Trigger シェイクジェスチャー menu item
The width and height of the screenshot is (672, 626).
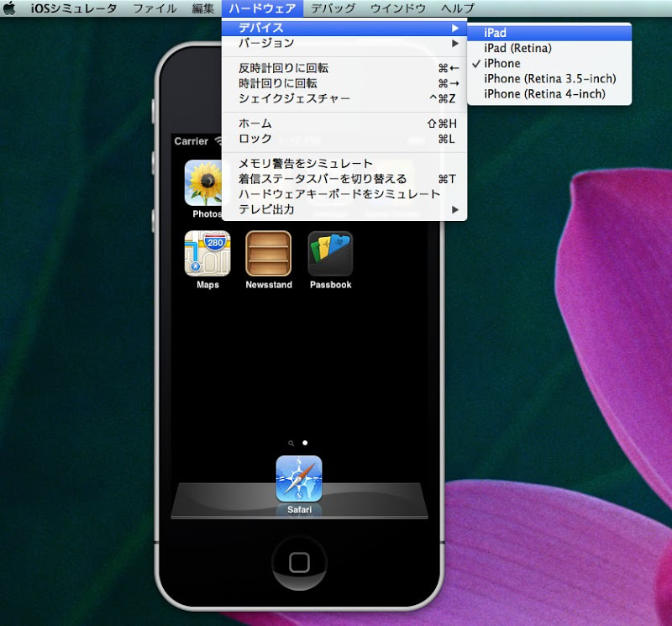tap(344, 98)
